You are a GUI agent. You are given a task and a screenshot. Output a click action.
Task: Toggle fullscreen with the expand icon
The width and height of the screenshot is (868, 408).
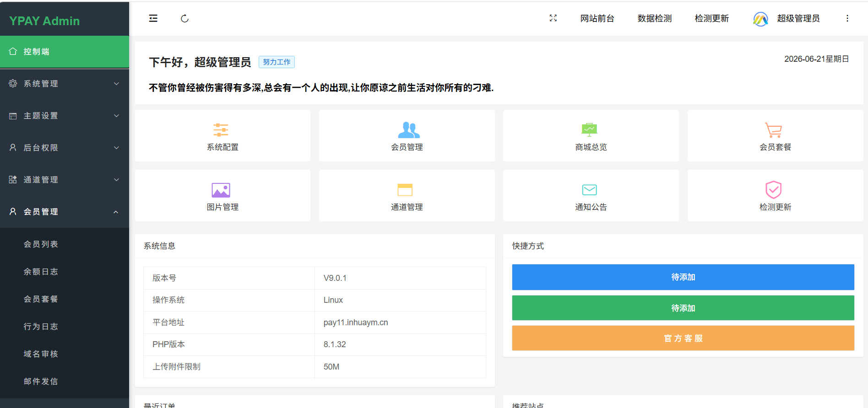[553, 18]
